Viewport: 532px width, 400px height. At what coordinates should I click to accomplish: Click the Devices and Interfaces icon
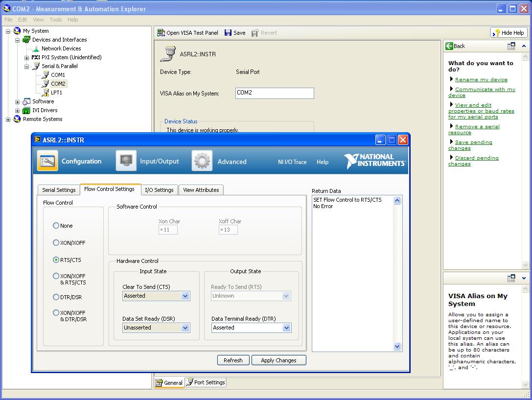26,40
